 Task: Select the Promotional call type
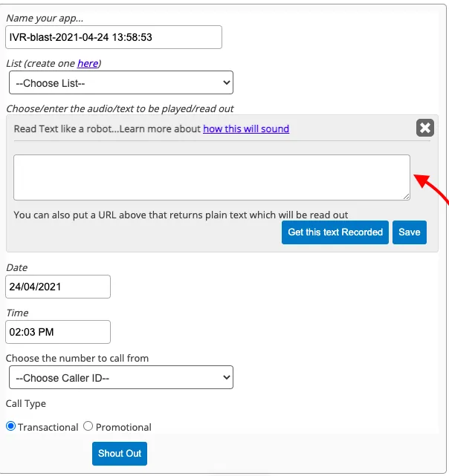[88, 426]
